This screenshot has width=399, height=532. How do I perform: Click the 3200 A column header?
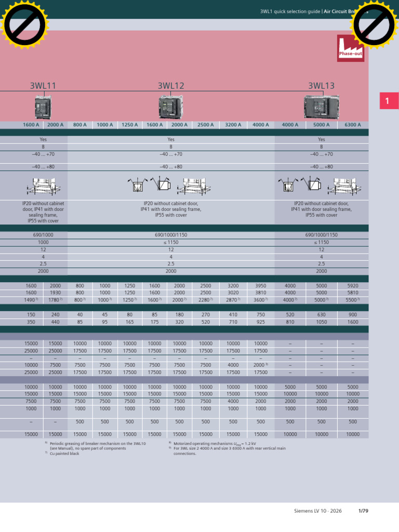233,125
